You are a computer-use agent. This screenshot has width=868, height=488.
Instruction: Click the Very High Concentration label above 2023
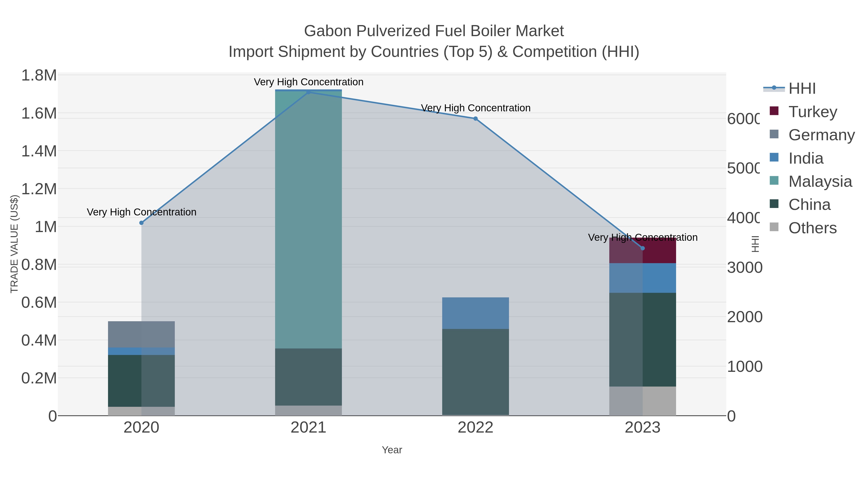643,237
